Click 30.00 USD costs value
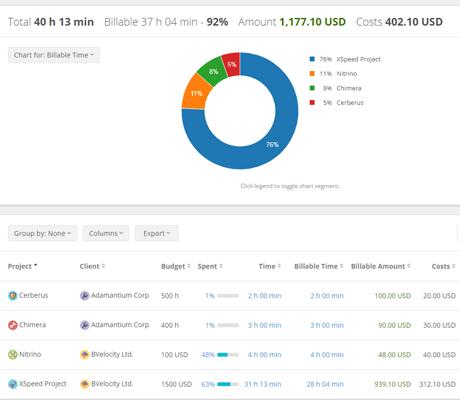 point(439,325)
